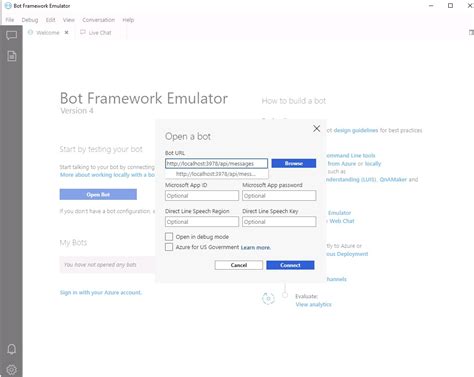
Task: Maximize the emulator window
Action: [450, 5]
